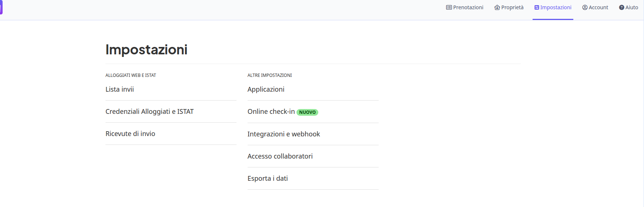Image resolution: width=644 pixels, height=207 pixels.
Task: Click the Prenotazioni list icon
Action: click(x=449, y=7)
